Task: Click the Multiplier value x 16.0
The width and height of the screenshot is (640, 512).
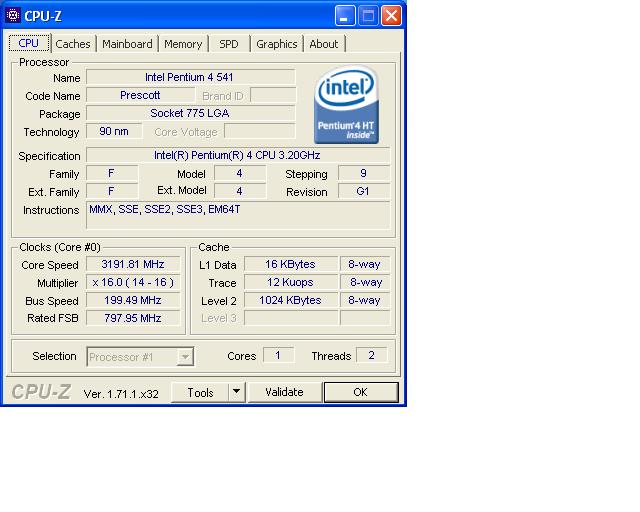Action: pos(133,282)
